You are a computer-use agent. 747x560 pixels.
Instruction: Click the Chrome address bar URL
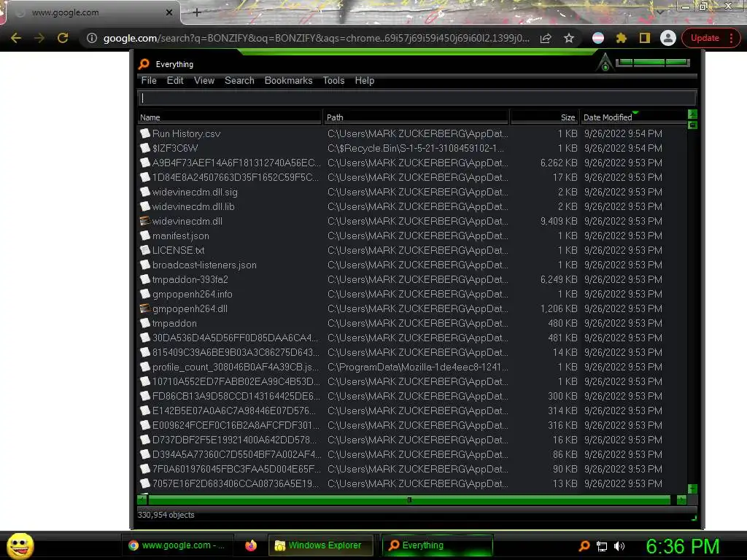[317, 38]
